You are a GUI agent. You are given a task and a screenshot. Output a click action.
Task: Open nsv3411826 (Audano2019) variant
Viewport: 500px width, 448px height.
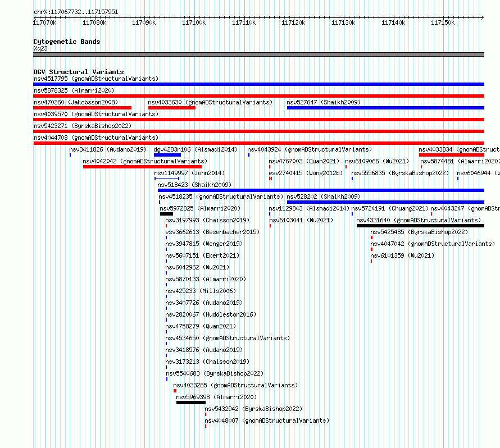coord(108,149)
